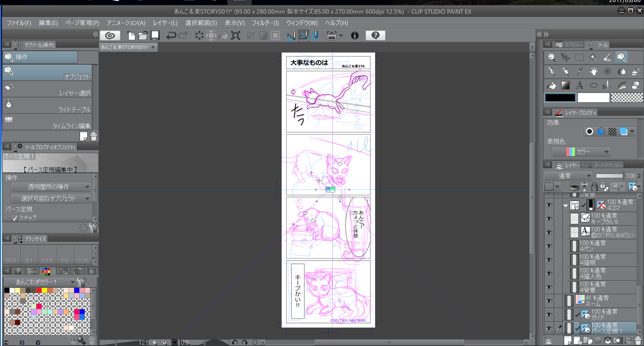The width and height of the screenshot is (644, 346).
Task: Open the ファイル(F) menu
Action: [x=19, y=23]
